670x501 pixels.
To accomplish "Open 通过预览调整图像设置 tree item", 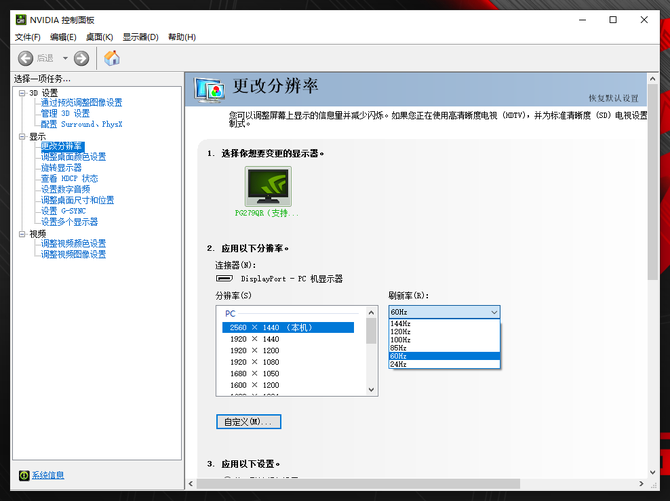I will coord(81,103).
